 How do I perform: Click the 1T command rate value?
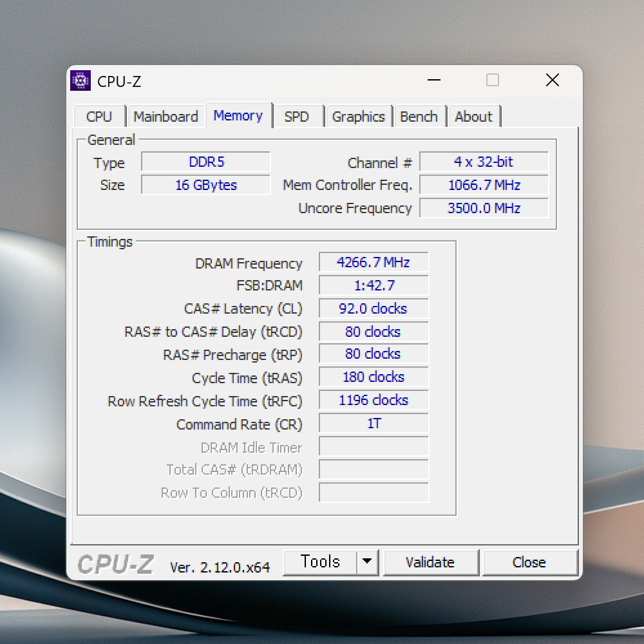tap(374, 423)
